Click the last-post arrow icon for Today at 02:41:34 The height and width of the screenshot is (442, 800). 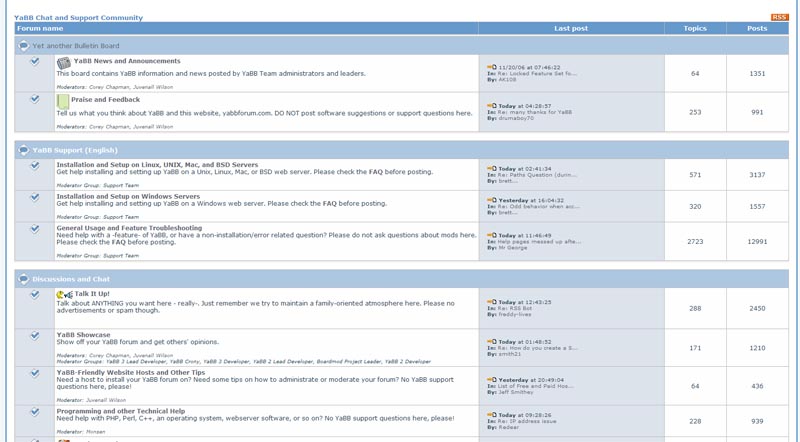492,168
